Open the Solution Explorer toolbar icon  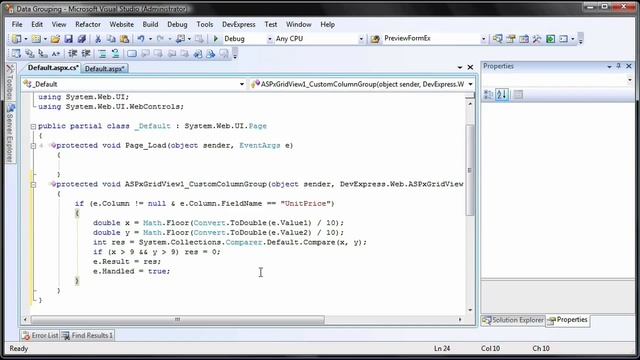coord(498,39)
